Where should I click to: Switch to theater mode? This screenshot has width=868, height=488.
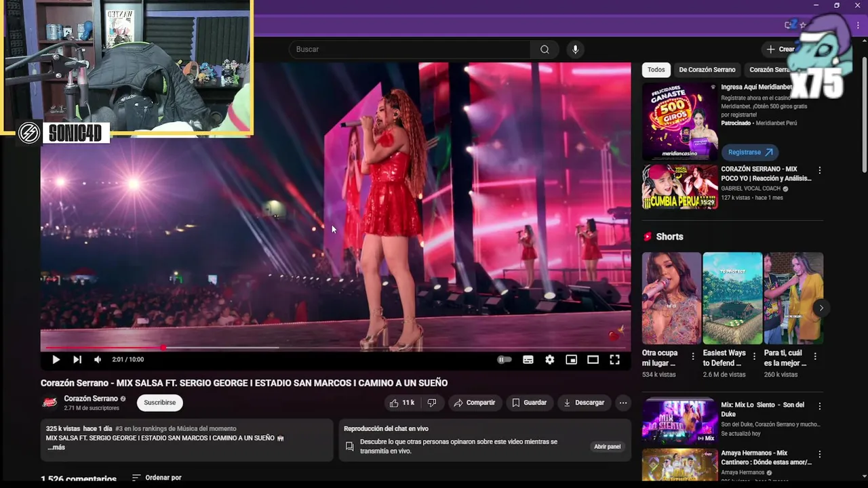pos(593,360)
